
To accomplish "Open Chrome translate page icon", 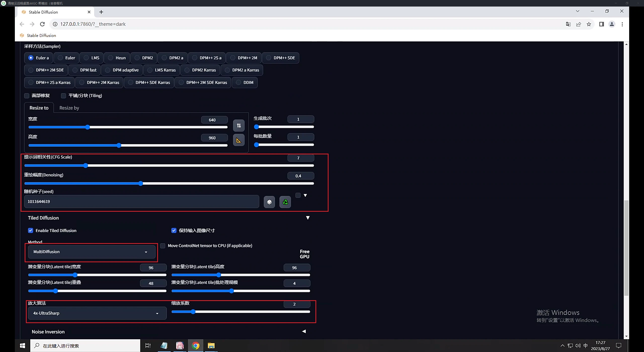I will pyautogui.click(x=568, y=24).
